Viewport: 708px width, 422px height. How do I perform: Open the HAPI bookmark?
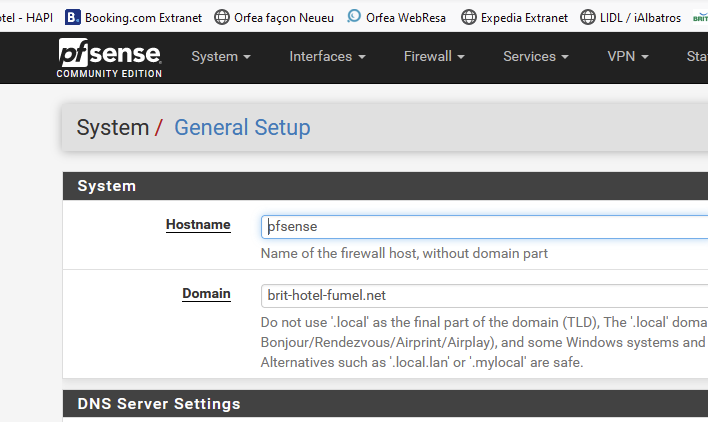coord(26,18)
